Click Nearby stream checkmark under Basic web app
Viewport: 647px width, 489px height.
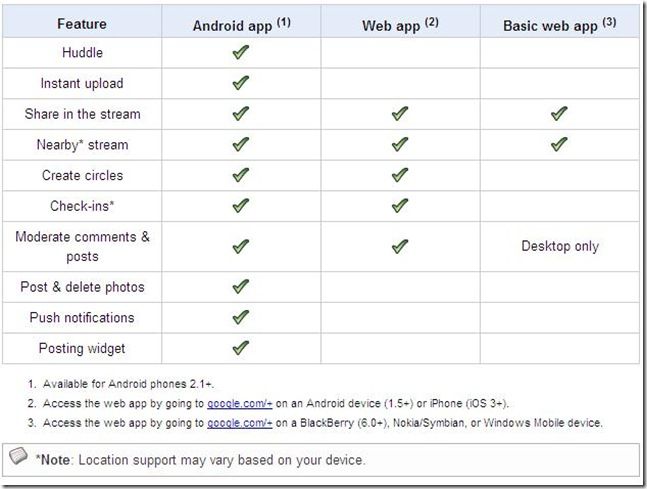click(559, 144)
